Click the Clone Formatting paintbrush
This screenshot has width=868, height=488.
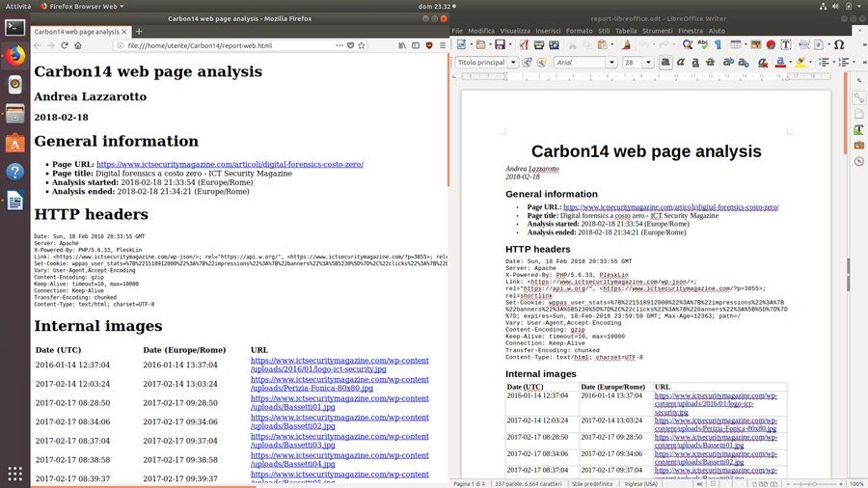coord(626,44)
